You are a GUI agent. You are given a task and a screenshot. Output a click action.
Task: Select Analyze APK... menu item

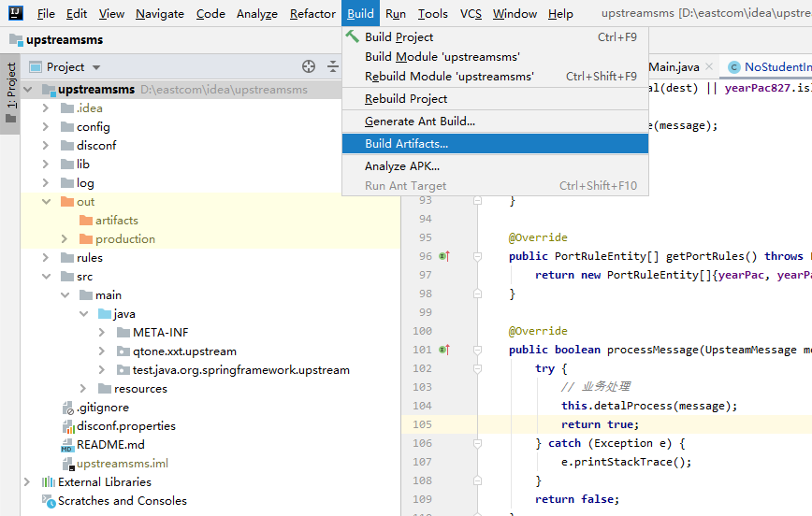tap(495, 166)
